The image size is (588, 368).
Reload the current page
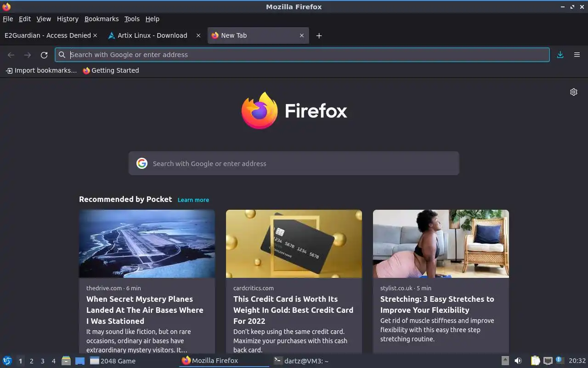44,55
